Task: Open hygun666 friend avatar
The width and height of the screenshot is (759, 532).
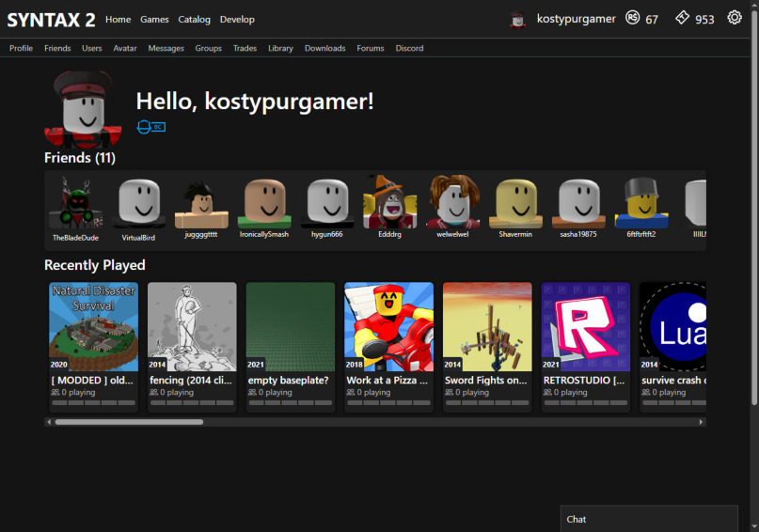Action: 327,203
